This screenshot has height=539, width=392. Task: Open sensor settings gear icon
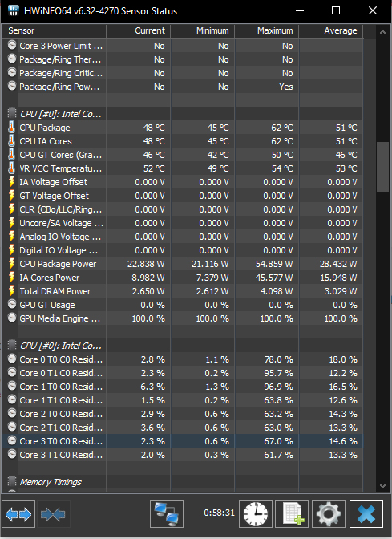pos(329,514)
